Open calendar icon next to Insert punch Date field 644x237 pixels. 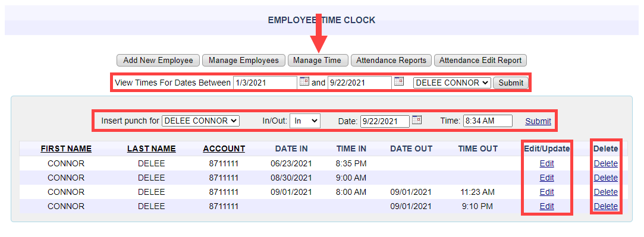[417, 120]
